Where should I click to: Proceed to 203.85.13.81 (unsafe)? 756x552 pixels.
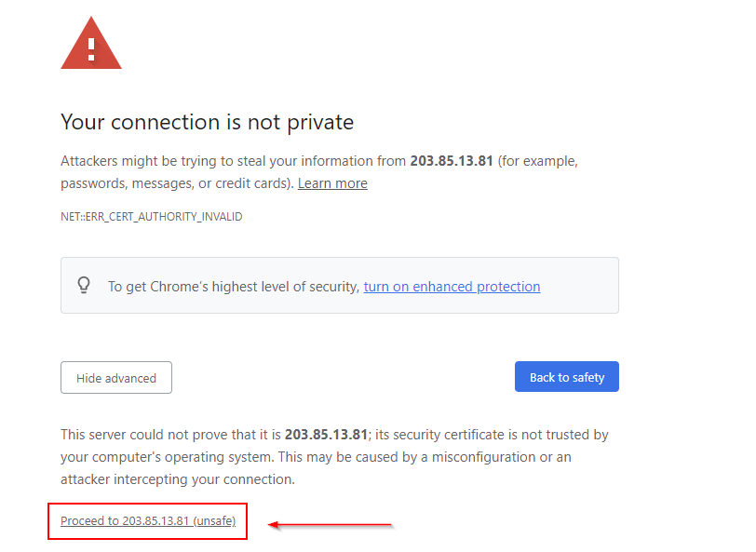(x=148, y=521)
